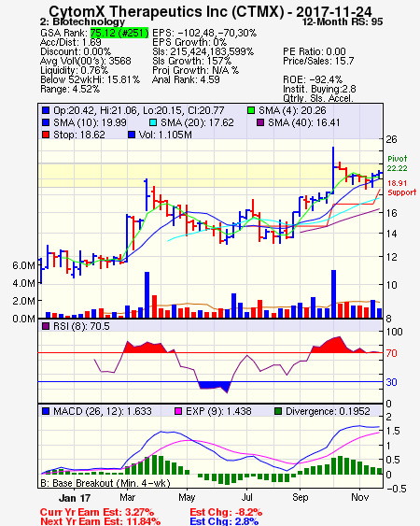
Task: Click the blue RSI 30 level label
Action: pyautogui.click(x=391, y=382)
